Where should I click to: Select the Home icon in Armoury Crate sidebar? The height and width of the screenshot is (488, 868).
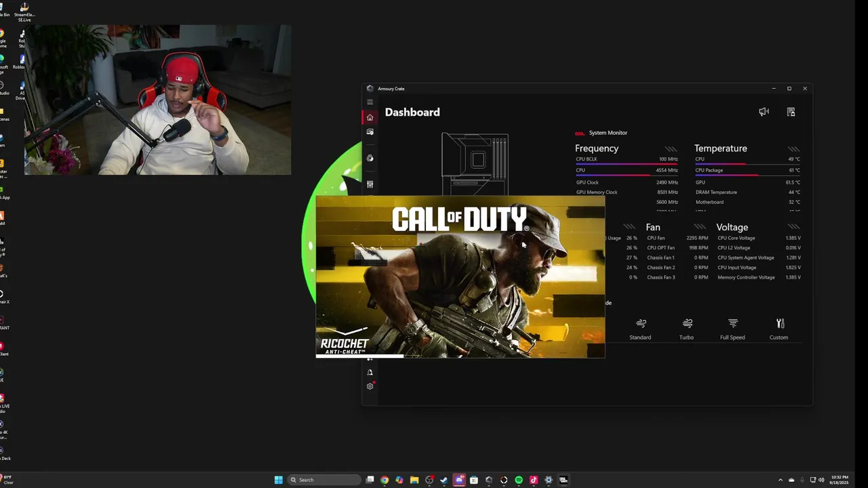tap(370, 117)
